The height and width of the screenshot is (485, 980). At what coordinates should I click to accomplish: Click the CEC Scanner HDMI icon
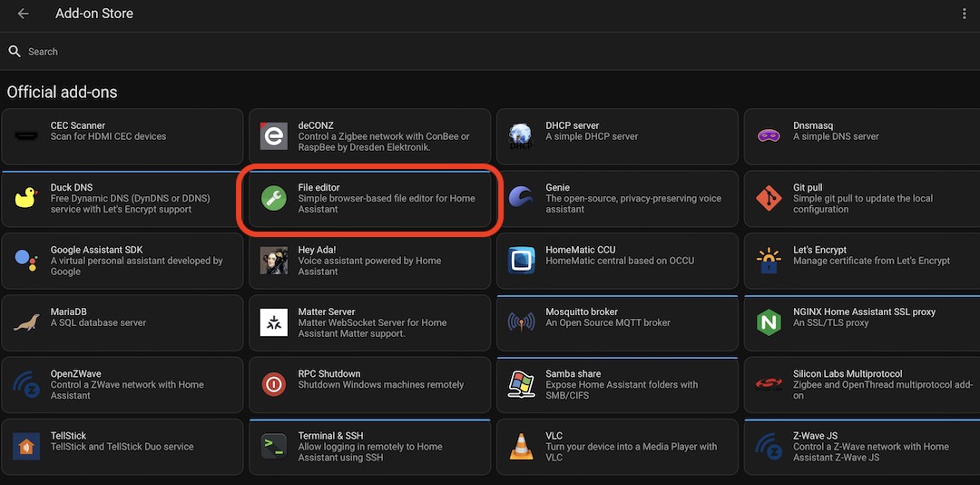pyautogui.click(x=26, y=136)
